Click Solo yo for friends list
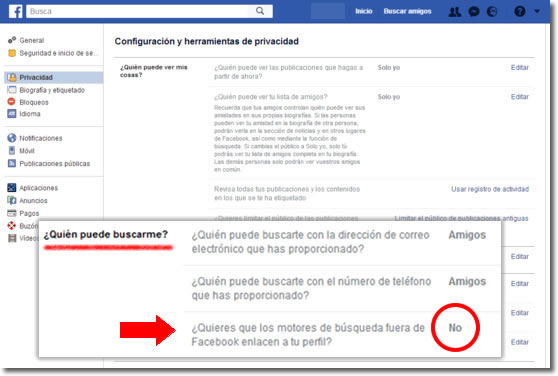The width and height of the screenshot is (558, 376). click(x=389, y=97)
